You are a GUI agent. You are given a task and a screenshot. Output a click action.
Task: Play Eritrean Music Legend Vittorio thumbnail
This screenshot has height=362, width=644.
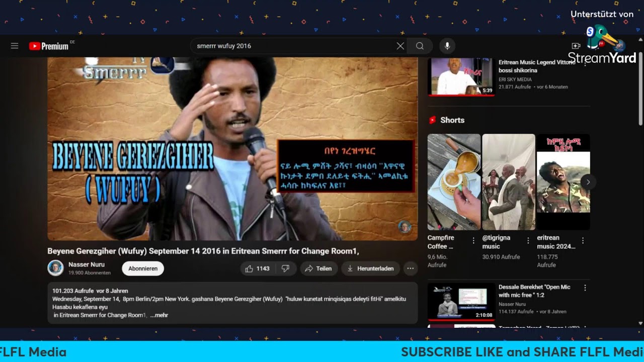coord(460,76)
